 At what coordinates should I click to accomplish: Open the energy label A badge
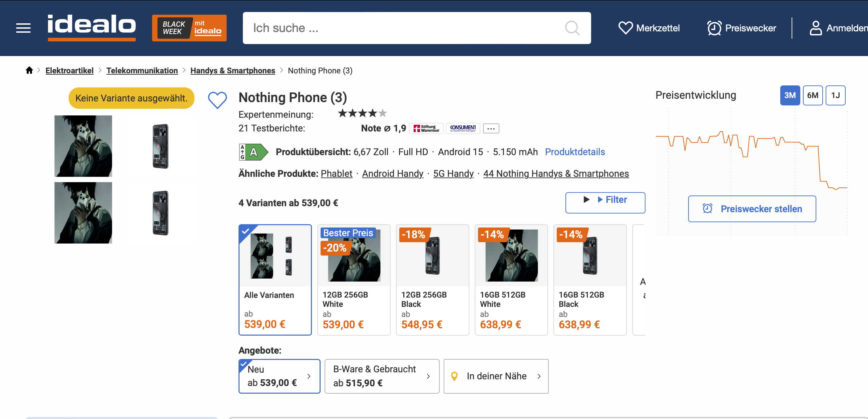pyautogui.click(x=254, y=152)
